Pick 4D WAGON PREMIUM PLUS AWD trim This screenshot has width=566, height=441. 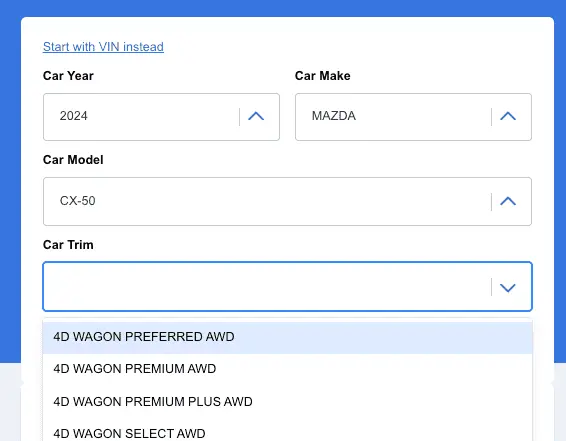[287, 401]
